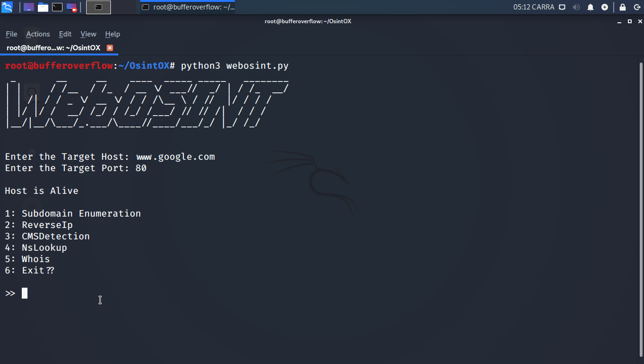
Task: Click the root@bufferoverflow shell prompt text
Action: (90, 66)
